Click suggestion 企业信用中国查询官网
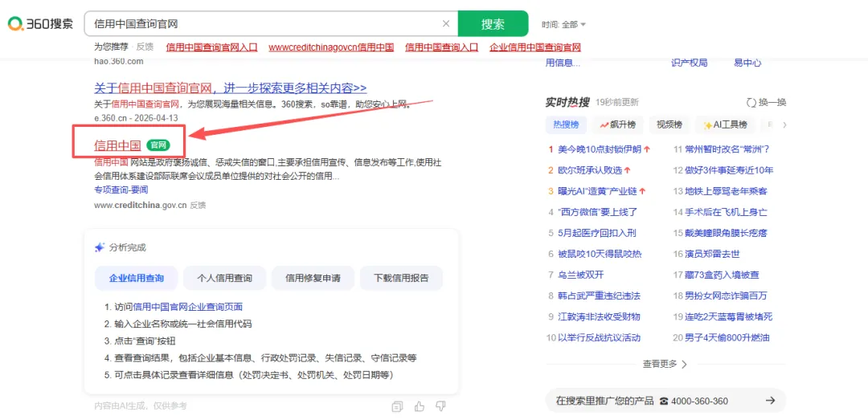Viewport: 868px width, 420px height. [535, 47]
